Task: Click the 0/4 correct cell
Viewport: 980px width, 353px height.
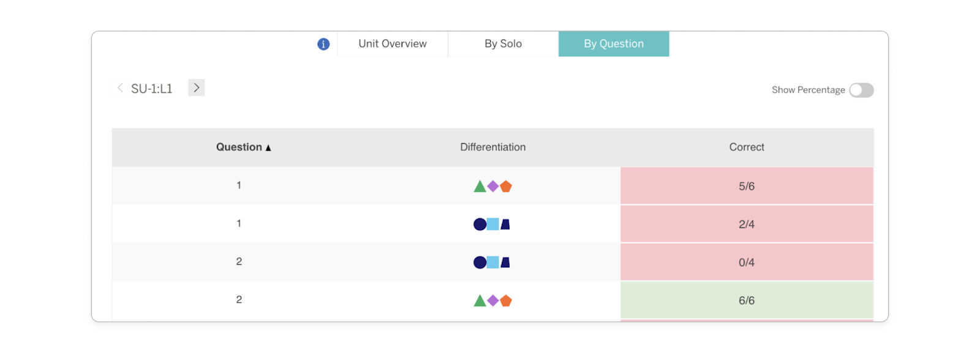Action: (x=747, y=262)
